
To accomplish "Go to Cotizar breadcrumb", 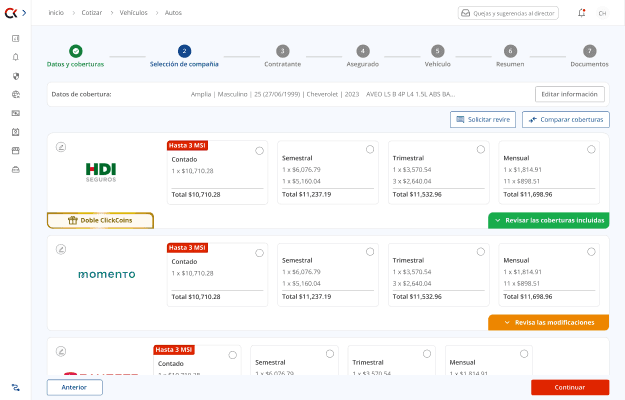I will [92, 13].
